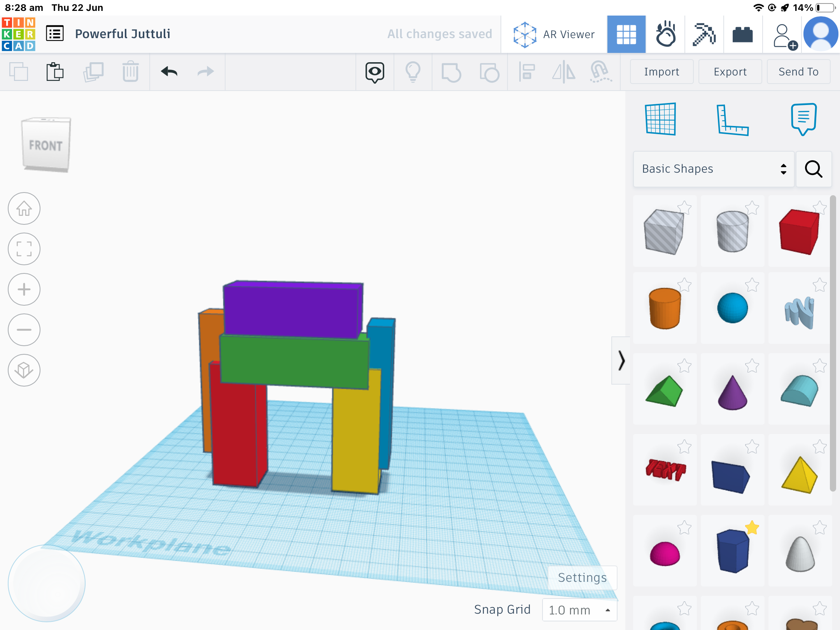Click the Tinkercad logo

point(18,34)
